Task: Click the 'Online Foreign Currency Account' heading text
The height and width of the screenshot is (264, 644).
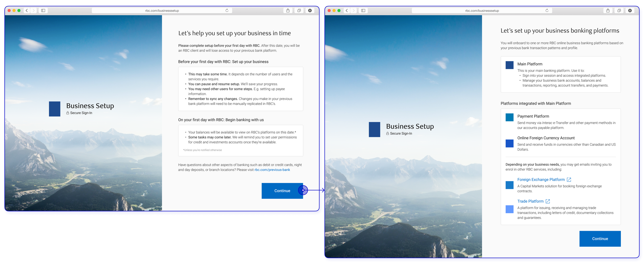Action: tap(546, 138)
